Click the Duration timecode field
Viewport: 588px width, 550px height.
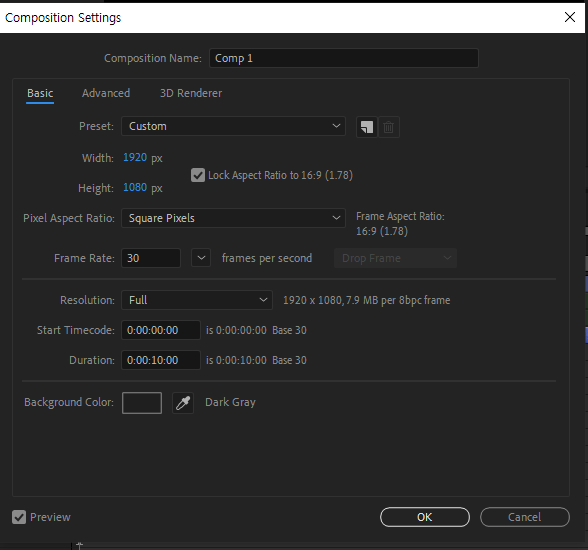coord(161,360)
